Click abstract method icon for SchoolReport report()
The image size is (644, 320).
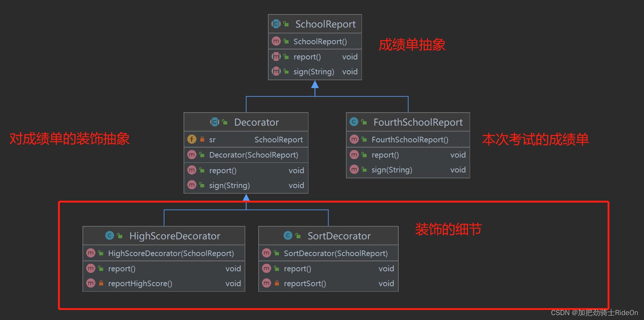(x=276, y=56)
